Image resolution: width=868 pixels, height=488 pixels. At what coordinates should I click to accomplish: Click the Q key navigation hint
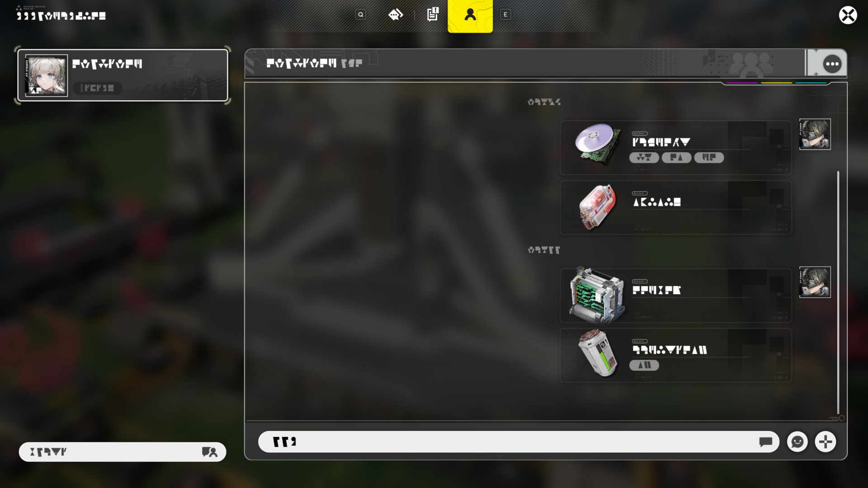click(x=360, y=15)
